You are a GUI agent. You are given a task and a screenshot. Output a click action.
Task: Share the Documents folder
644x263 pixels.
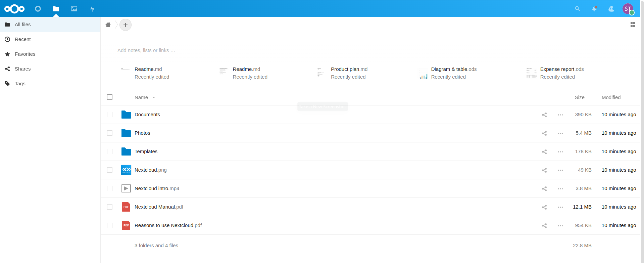[544, 115]
